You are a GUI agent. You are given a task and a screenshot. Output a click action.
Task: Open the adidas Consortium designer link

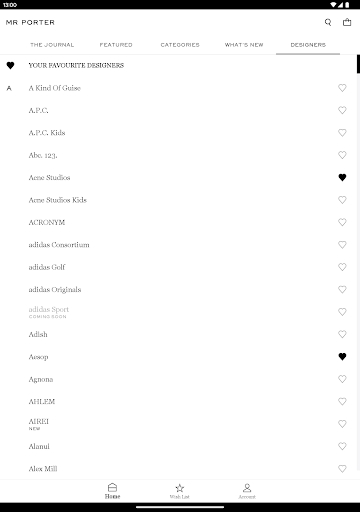coord(59,245)
